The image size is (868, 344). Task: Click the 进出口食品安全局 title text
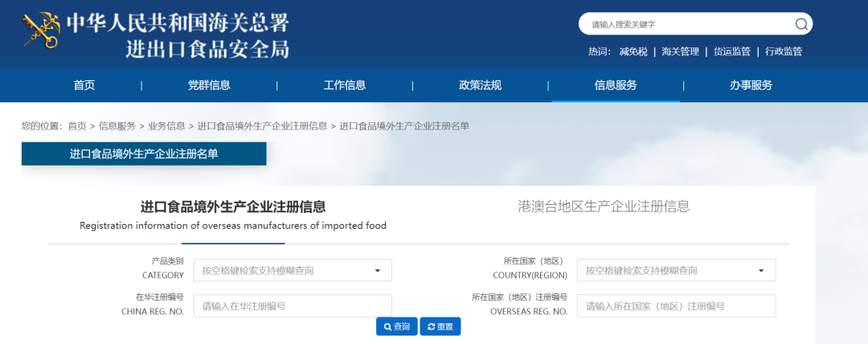[x=207, y=49]
